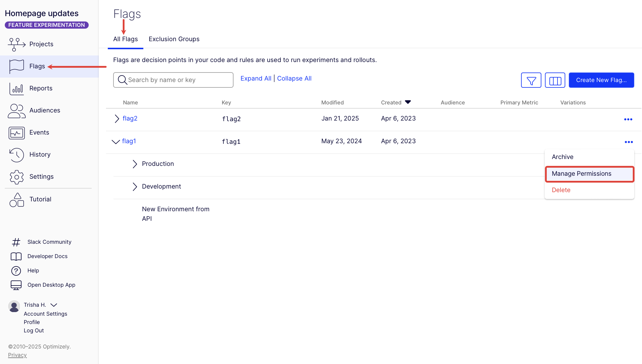The image size is (642, 364).
Task: Click the search by name field
Action: 173,80
